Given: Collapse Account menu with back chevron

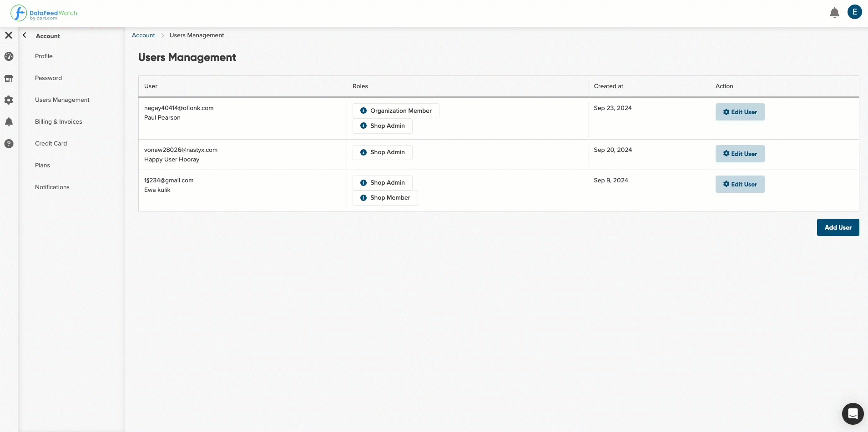Looking at the screenshot, I should (x=25, y=35).
